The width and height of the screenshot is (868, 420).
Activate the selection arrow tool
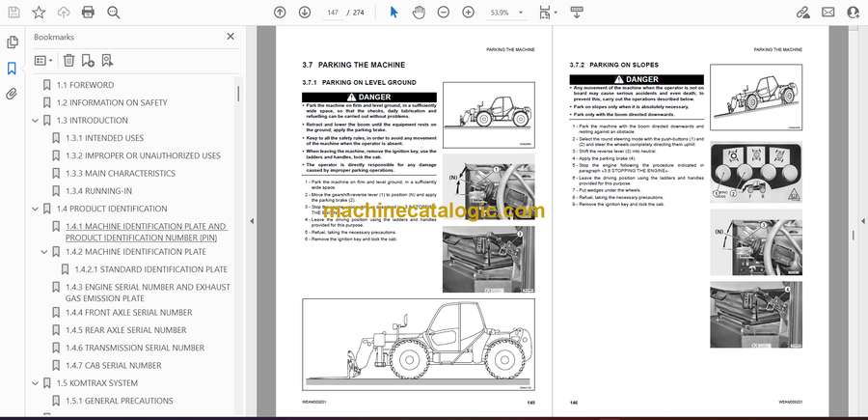coord(393,12)
